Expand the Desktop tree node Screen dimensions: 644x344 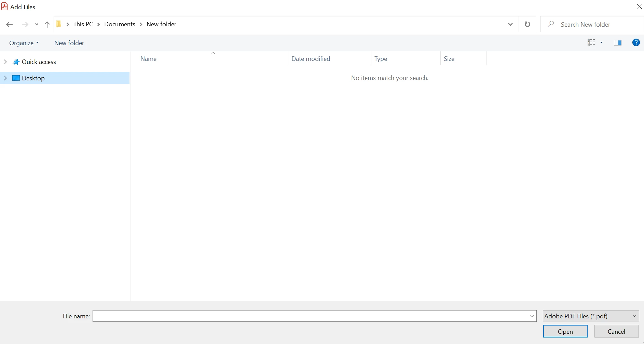click(5, 78)
